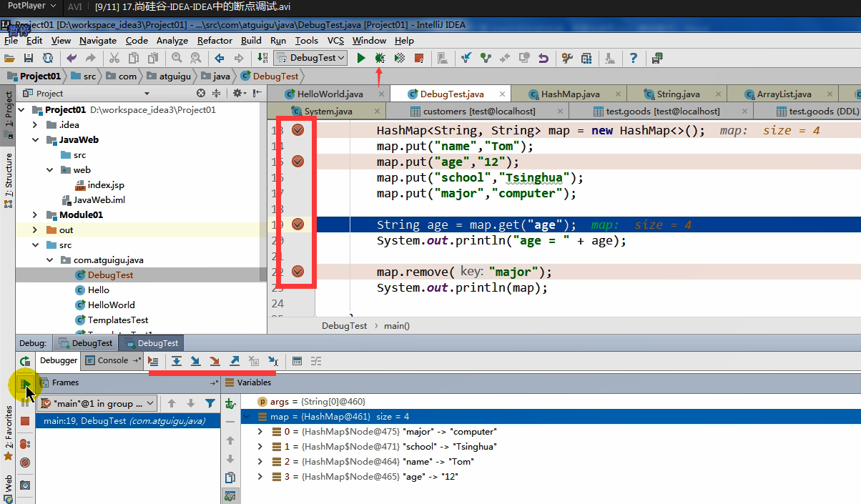
Task: Switch to the Console debugger tab
Action: click(x=113, y=361)
